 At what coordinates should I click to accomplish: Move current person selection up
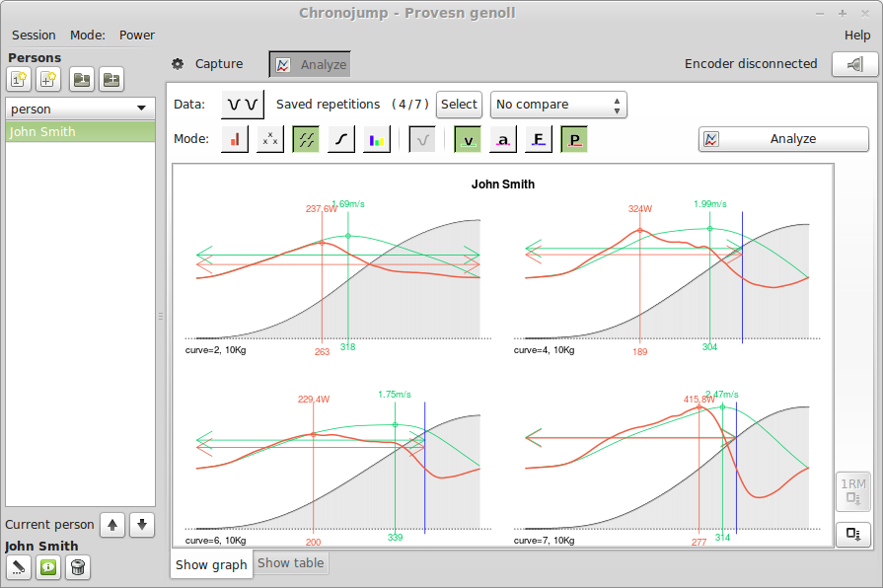[112, 525]
